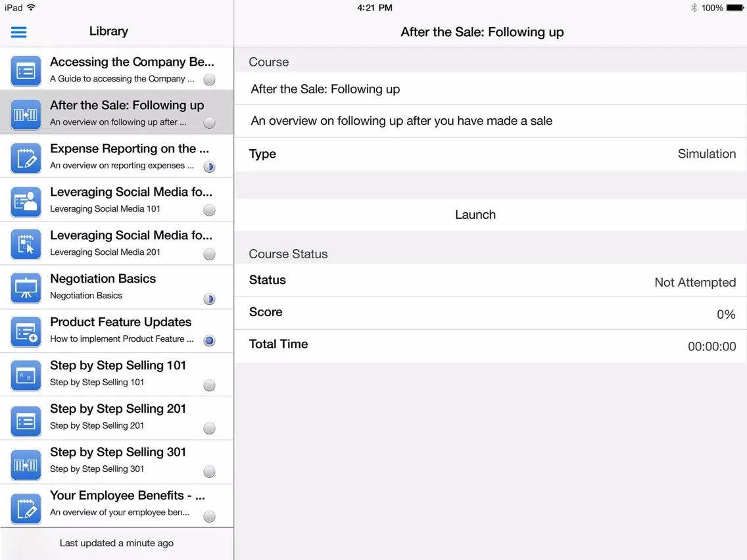The width and height of the screenshot is (747, 560).
Task: Click status circle for Leveraging Social Media 201
Action: pyautogui.click(x=209, y=254)
